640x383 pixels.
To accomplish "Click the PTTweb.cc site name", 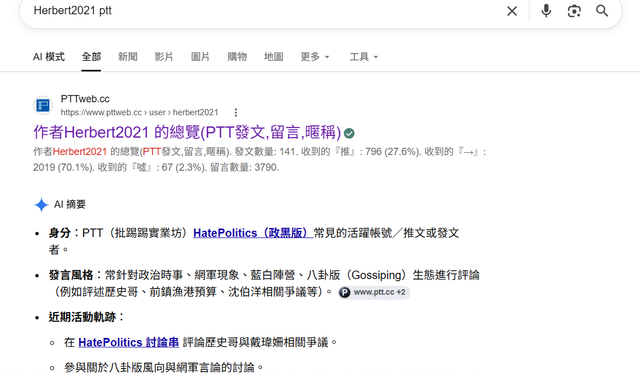I will pos(85,99).
